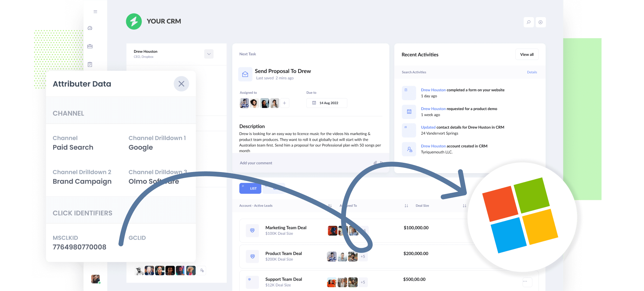Click the attachment paperclip icon in comment box
Viewport: 644px width, 291px height.
pyautogui.click(x=375, y=163)
